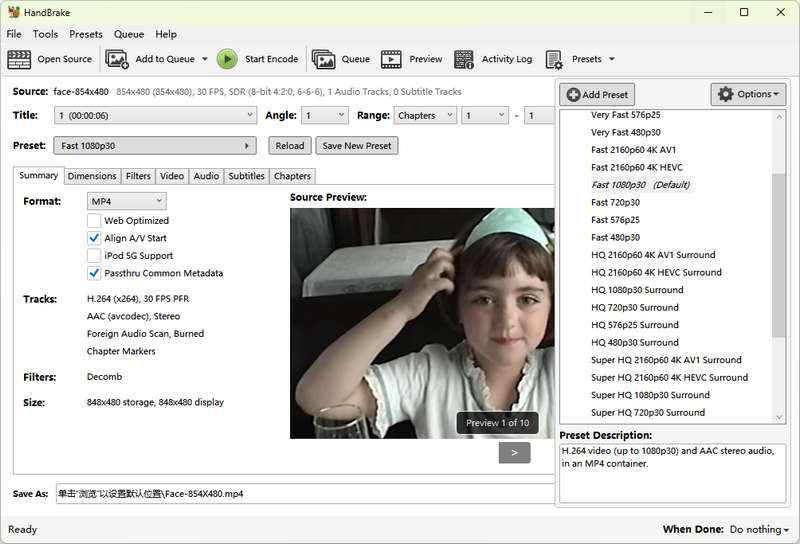Image resolution: width=800 pixels, height=544 pixels.
Task: Click the next preview arrow button
Action: [514, 452]
